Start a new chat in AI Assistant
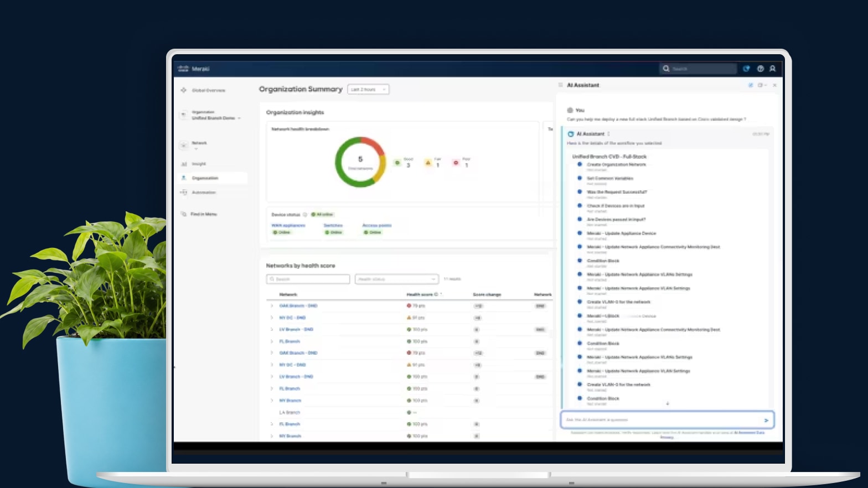Viewport: 868px width, 488px height. pos(751,85)
